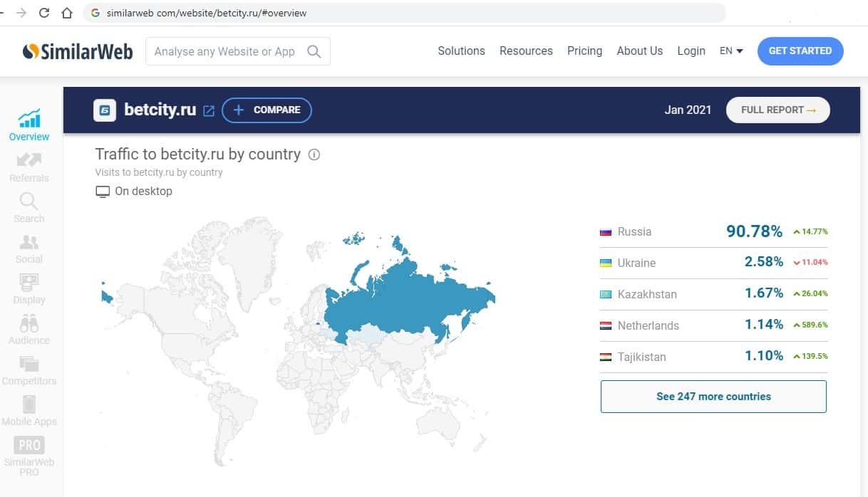868x497 pixels.
Task: Open the Audience binoculars icon
Action: click(x=29, y=324)
